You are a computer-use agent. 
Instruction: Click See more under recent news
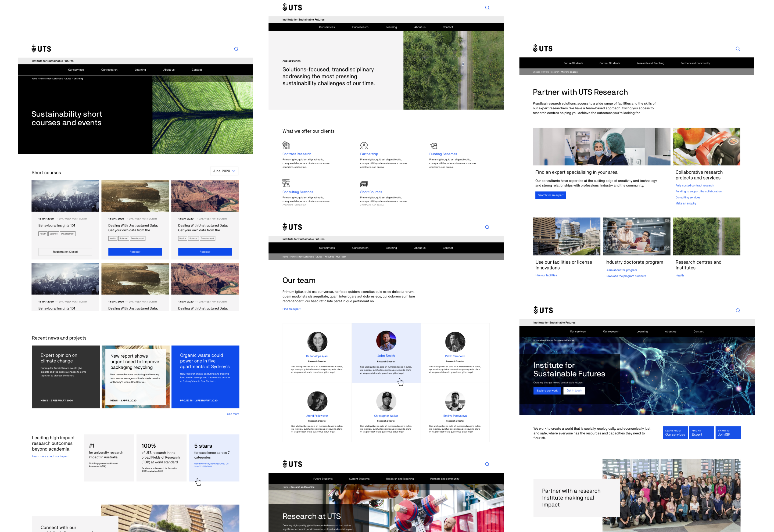[x=233, y=414]
